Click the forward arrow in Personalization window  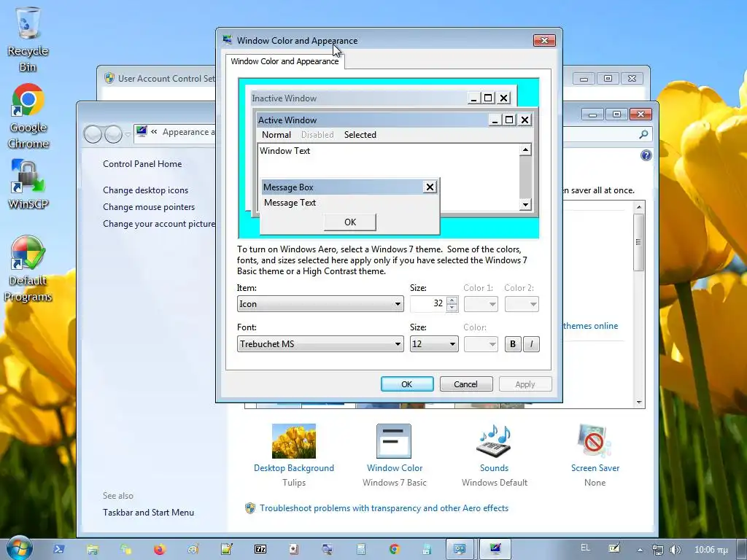113,134
